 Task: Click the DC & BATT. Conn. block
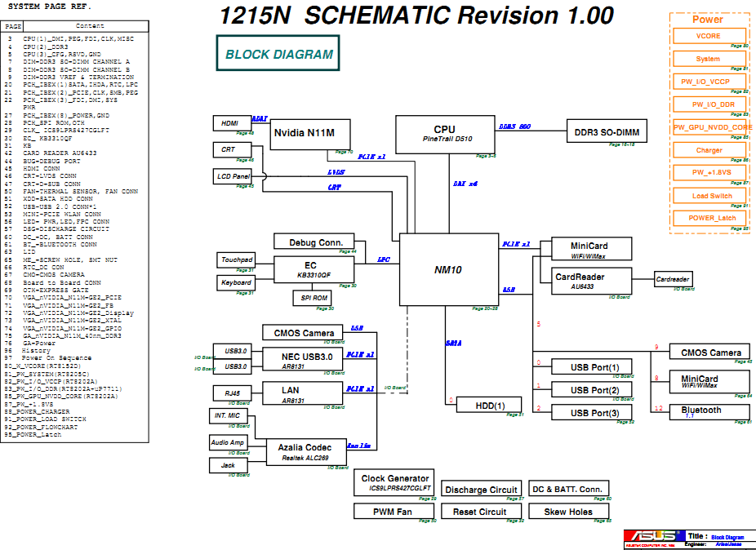tap(569, 488)
